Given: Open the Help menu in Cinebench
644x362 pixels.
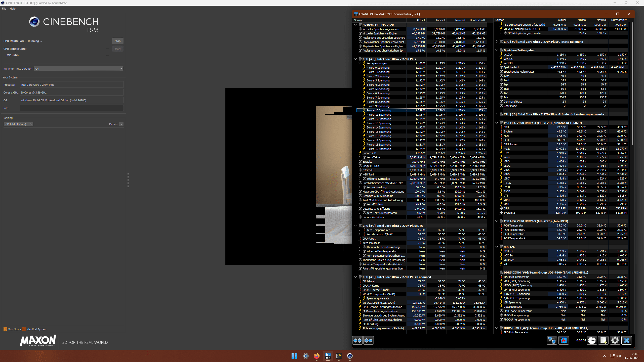Looking at the screenshot, I should click(13, 9).
